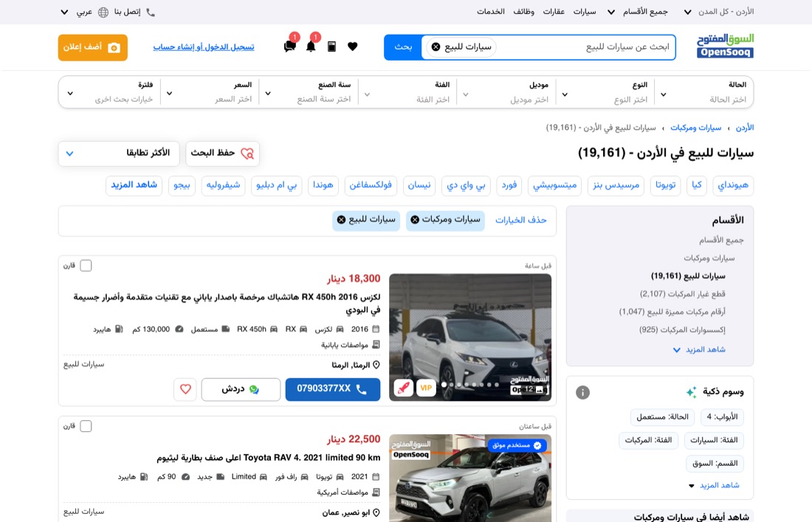The height and width of the screenshot is (522, 812).
Task: Tick the قارن checkbox for Toyota RAV4 listing
Action: (x=86, y=426)
